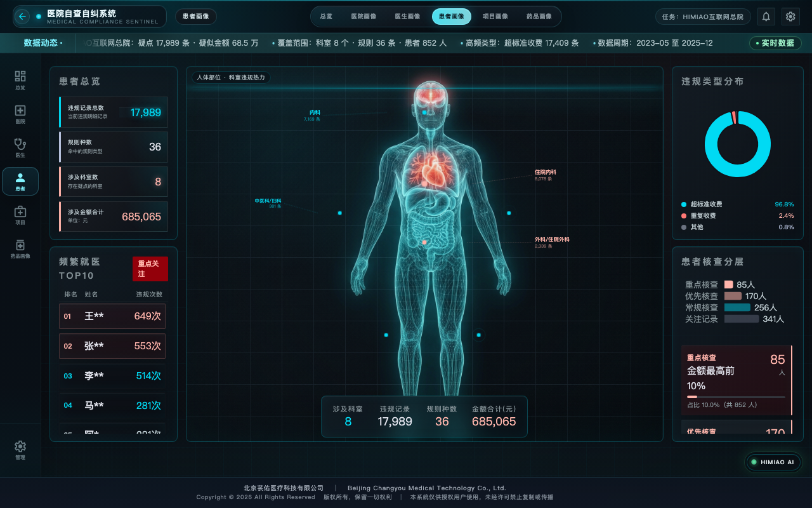Screen dimensions: 812x508
Task: Select the 患者画像 top tab
Action: click(452, 17)
